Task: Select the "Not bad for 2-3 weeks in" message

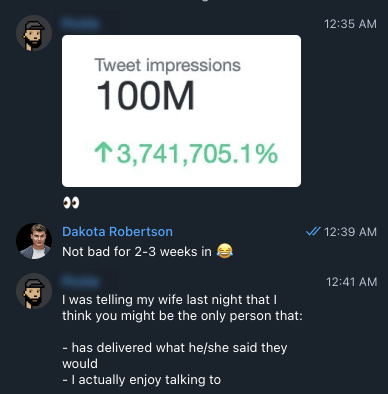Action: point(147,251)
